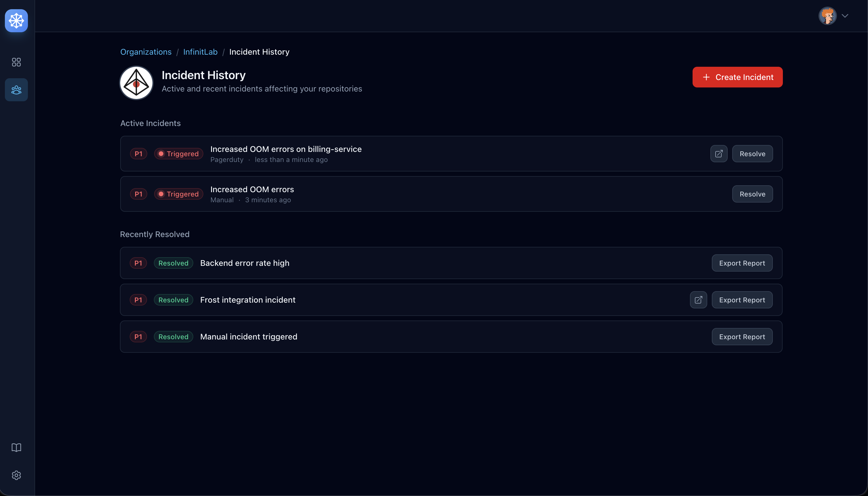Click the Create Incident button
Viewport: 868px width, 496px height.
(x=738, y=77)
